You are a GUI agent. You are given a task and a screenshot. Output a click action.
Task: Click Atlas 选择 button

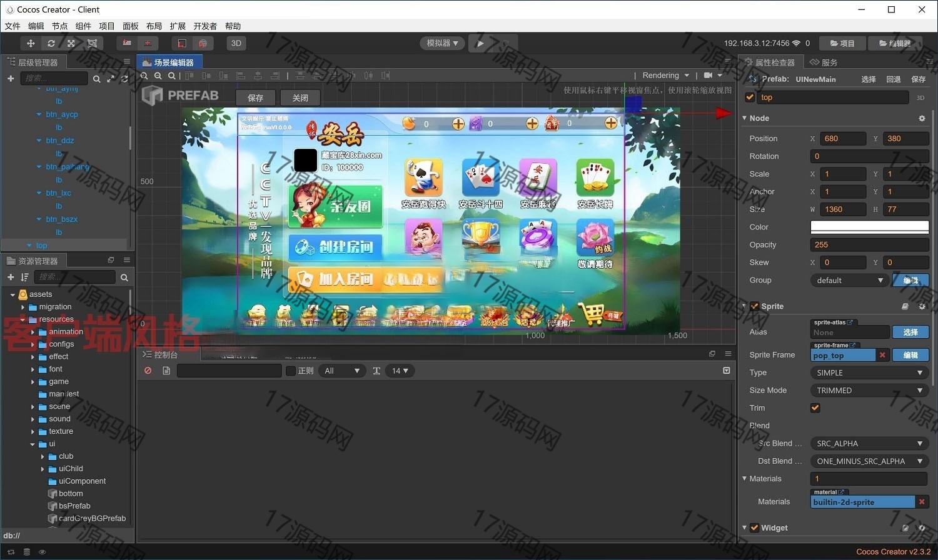tap(910, 332)
